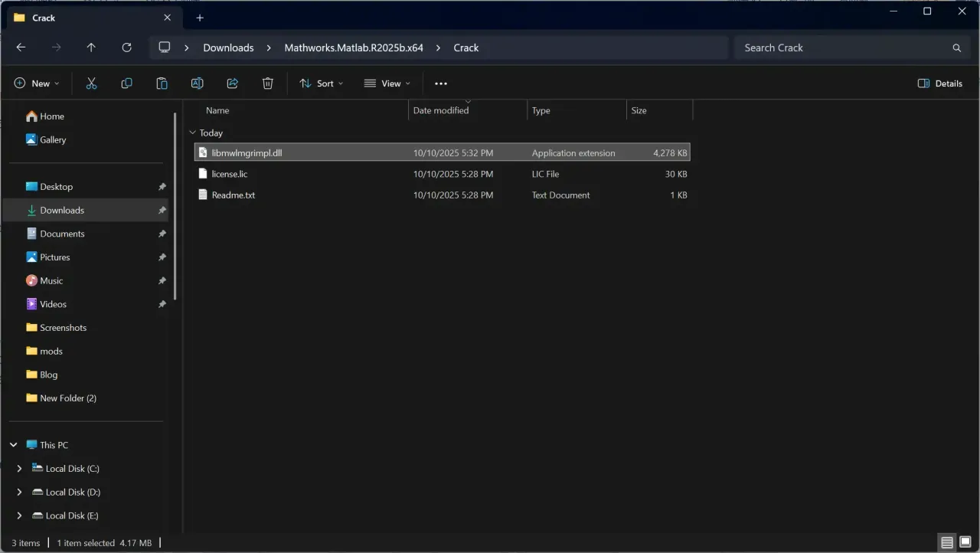Viewport: 980px width, 553px height.
Task: Click the Share icon in toolbar
Action: click(x=233, y=83)
